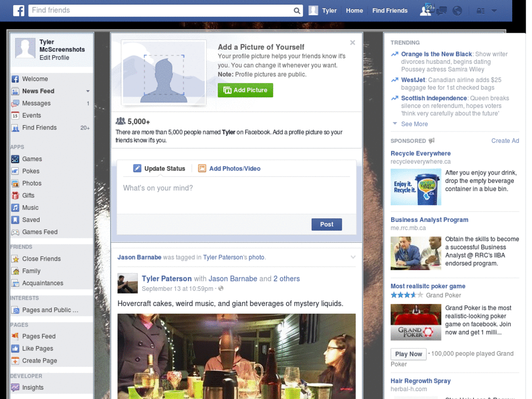Open the Music icon
The height and width of the screenshot is (399, 532).
[x=15, y=208]
